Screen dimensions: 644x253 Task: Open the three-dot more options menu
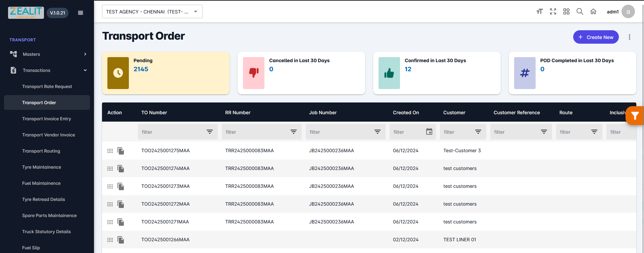(x=630, y=37)
